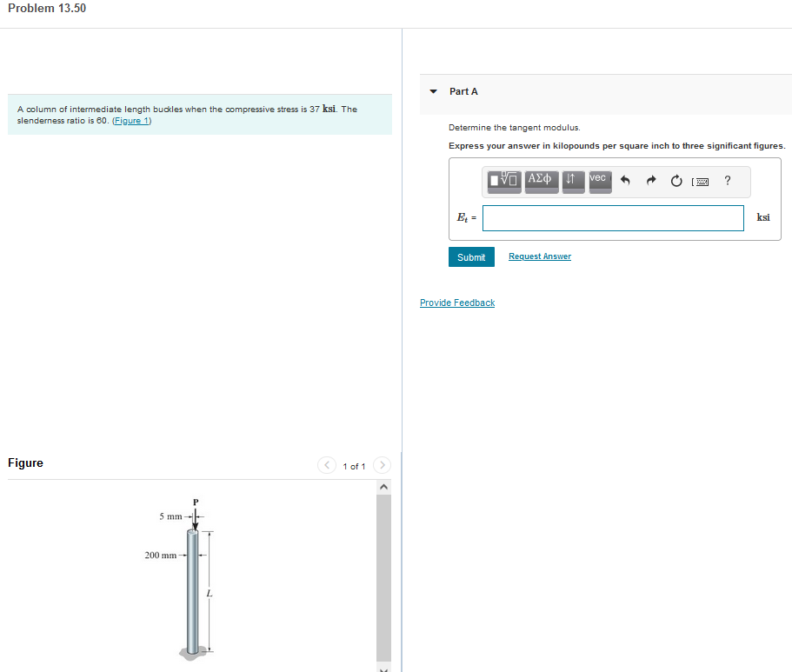
Task: Open the Figure 1 link
Action: (x=130, y=120)
